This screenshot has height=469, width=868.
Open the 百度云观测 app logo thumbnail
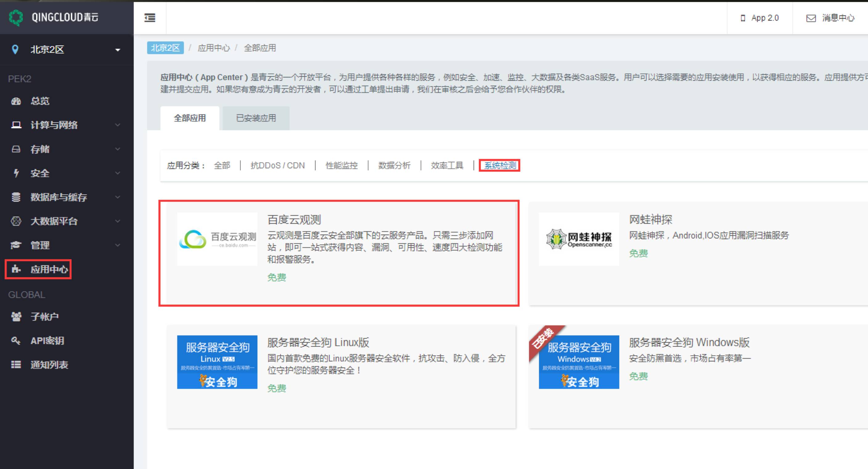click(x=217, y=239)
